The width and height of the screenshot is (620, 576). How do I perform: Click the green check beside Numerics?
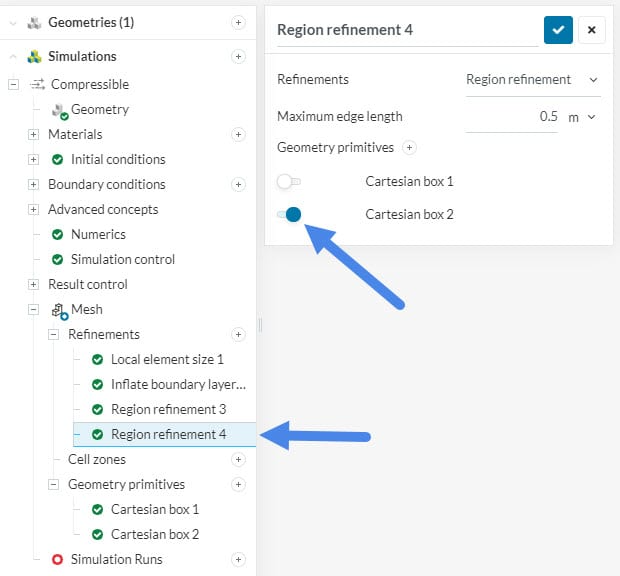[x=57, y=234]
